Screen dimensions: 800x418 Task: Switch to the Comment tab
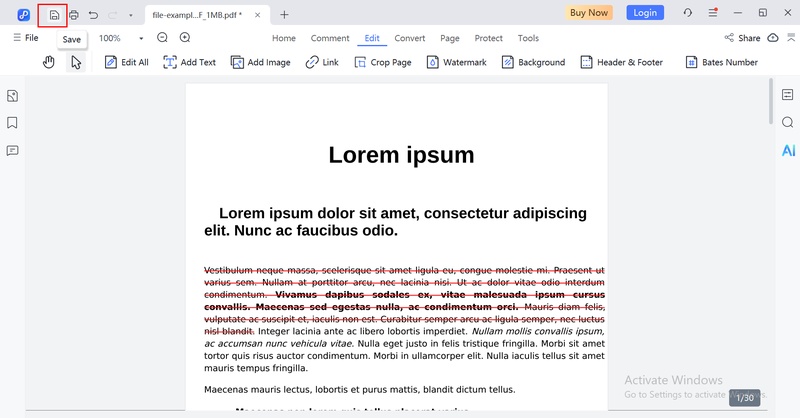330,38
